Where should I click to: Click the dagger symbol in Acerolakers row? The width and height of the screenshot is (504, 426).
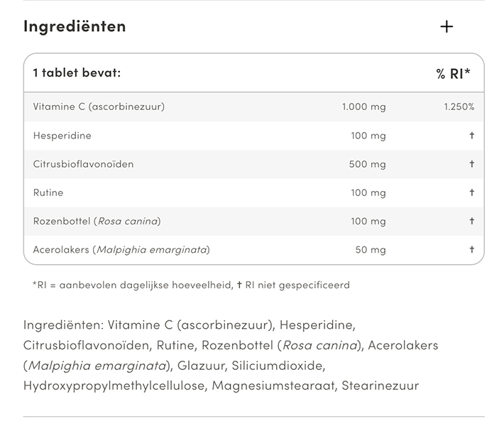coord(471,249)
